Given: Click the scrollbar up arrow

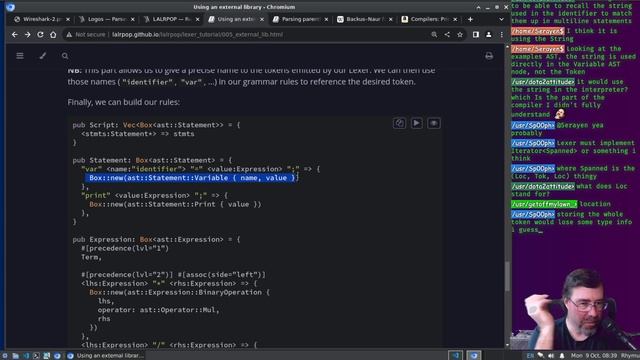Looking at the screenshot, I should click(x=507, y=47).
